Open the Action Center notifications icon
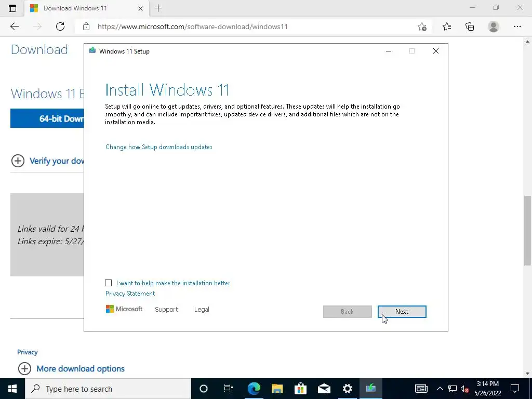The height and width of the screenshot is (399, 532). [515, 389]
